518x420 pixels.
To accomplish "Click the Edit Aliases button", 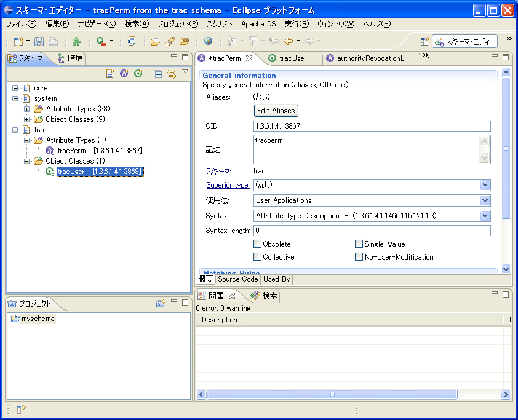I will pyautogui.click(x=276, y=111).
